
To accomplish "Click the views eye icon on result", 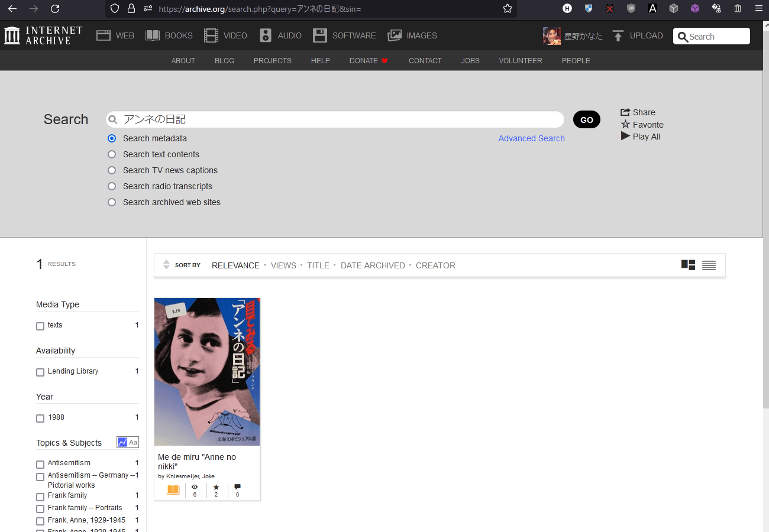I will coord(195,487).
